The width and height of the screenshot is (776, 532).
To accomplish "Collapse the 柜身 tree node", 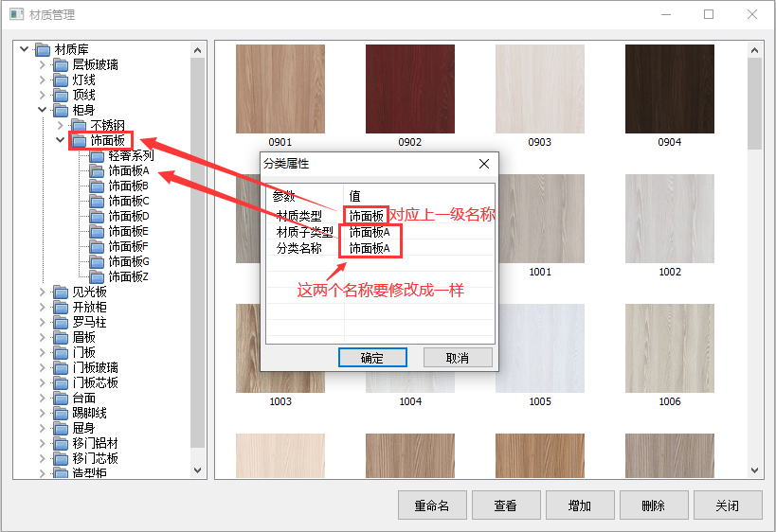I will tap(42, 110).
